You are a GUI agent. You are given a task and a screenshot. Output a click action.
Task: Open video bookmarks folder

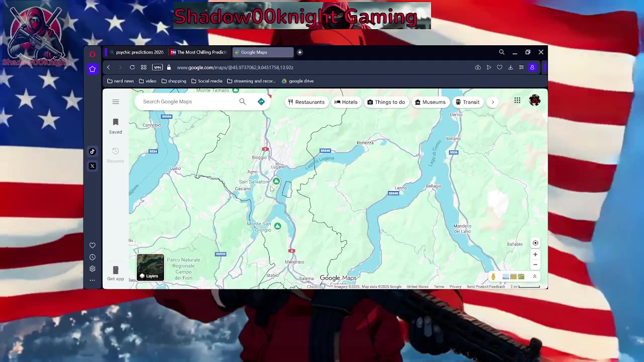(147, 81)
